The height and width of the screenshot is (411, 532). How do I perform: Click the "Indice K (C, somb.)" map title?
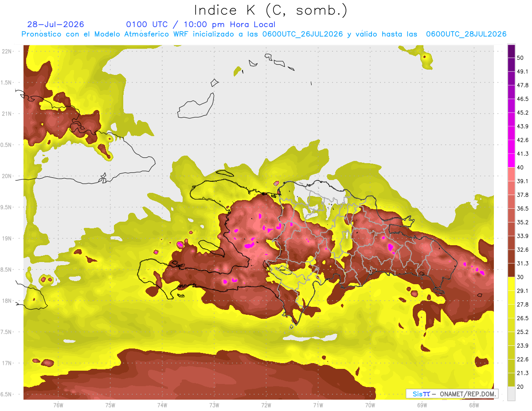271,11
